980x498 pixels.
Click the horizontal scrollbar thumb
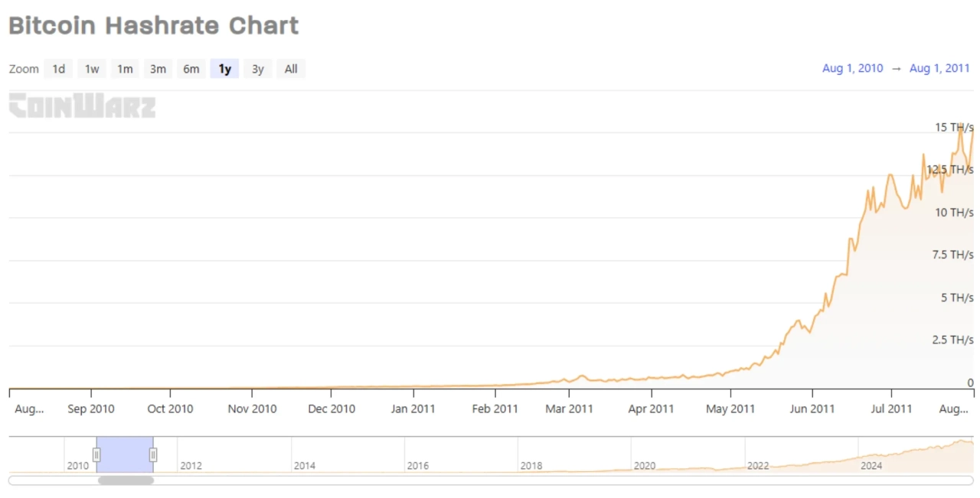click(126, 480)
